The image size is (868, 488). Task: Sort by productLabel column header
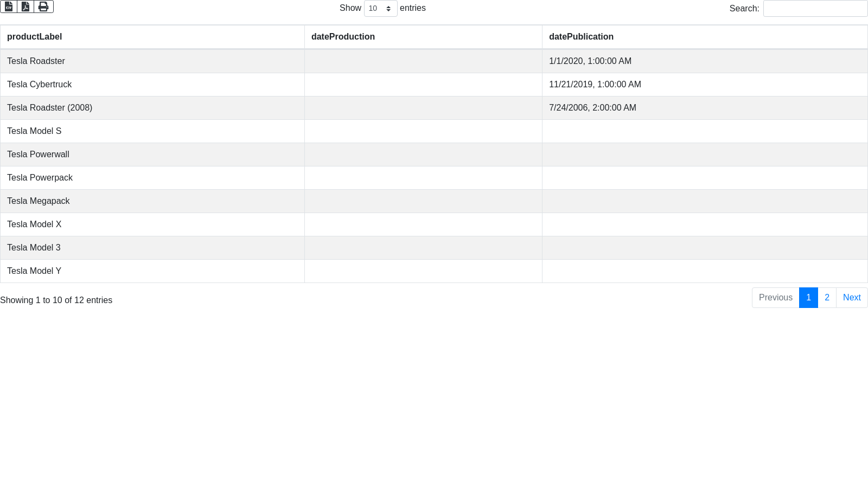click(35, 37)
